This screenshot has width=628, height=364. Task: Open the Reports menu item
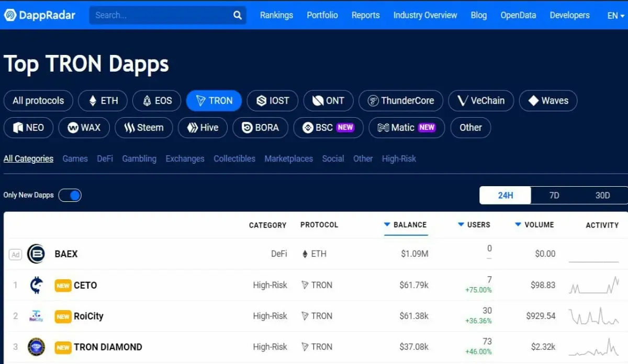tap(366, 15)
